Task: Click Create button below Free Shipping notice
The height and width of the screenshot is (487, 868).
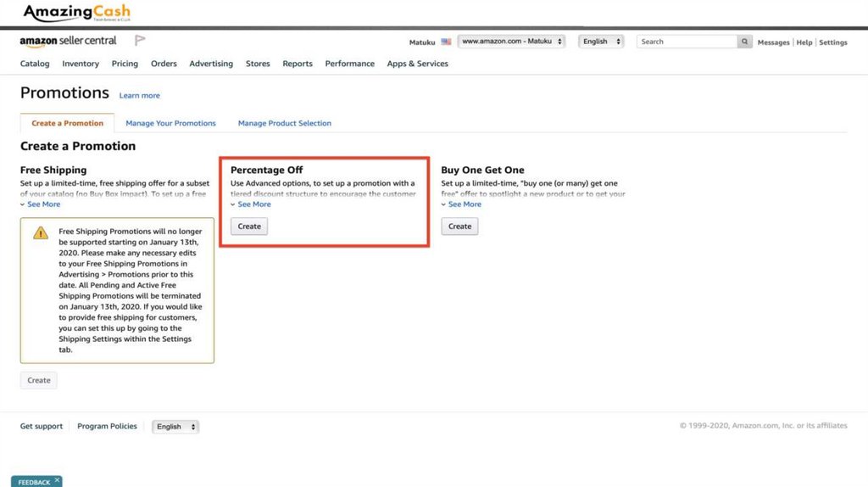Action: (x=39, y=380)
